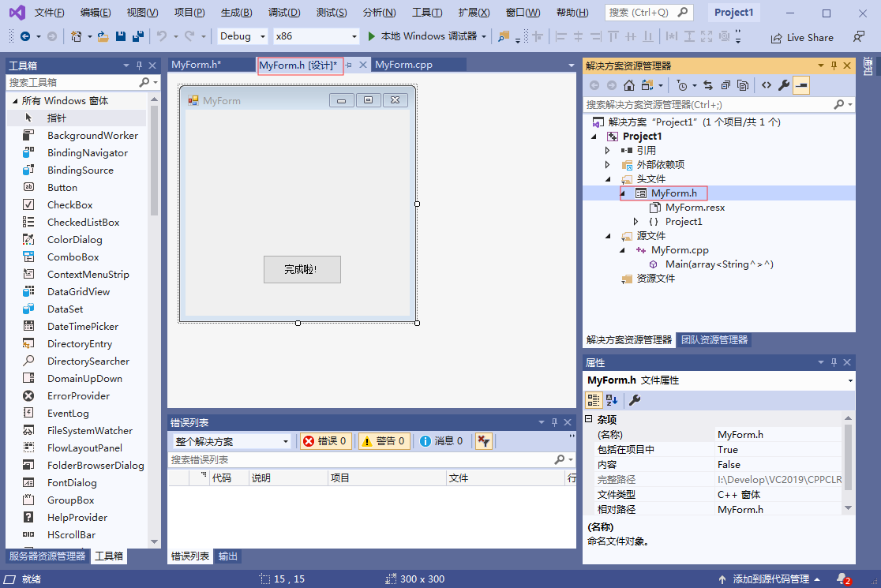
Task: Collapse the 头文件 tree node
Action: (606, 178)
